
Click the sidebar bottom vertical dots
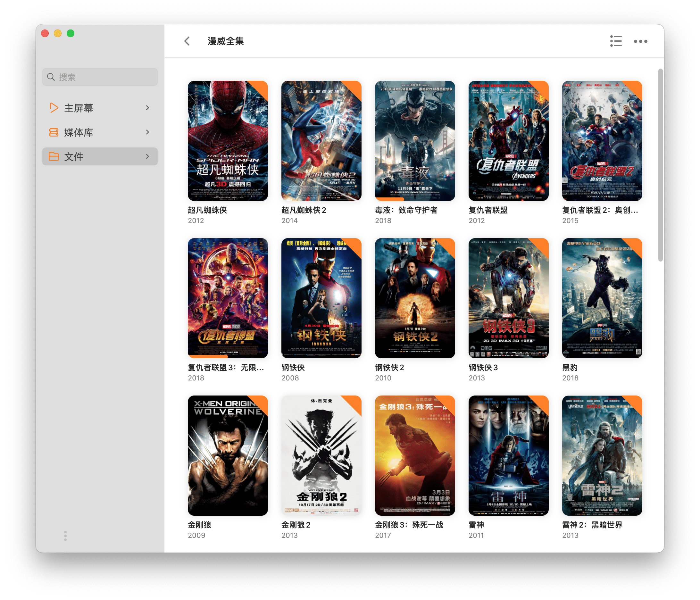pyautogui.click(x=65, y=536)
